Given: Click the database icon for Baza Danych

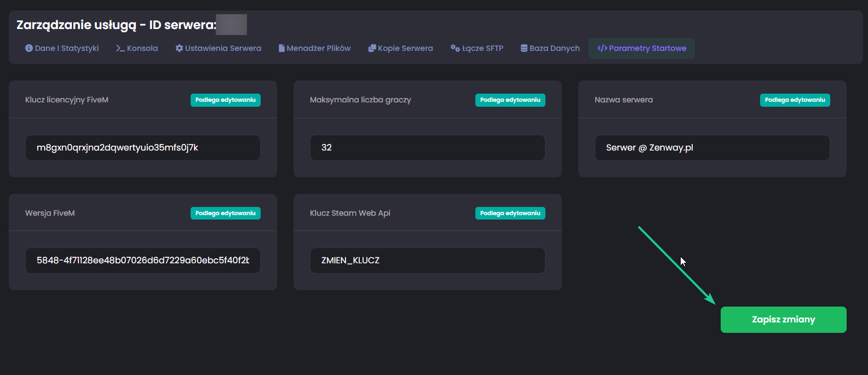Looking at the screenshot, I should 524,48.
